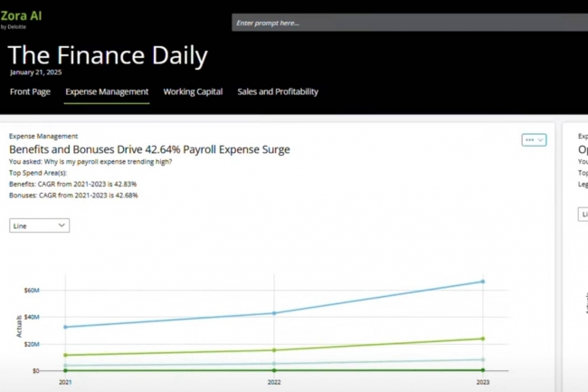Select the green line 2022 data point
The height and width of the screenshot is (392, 588).
[x=274, y=350]
